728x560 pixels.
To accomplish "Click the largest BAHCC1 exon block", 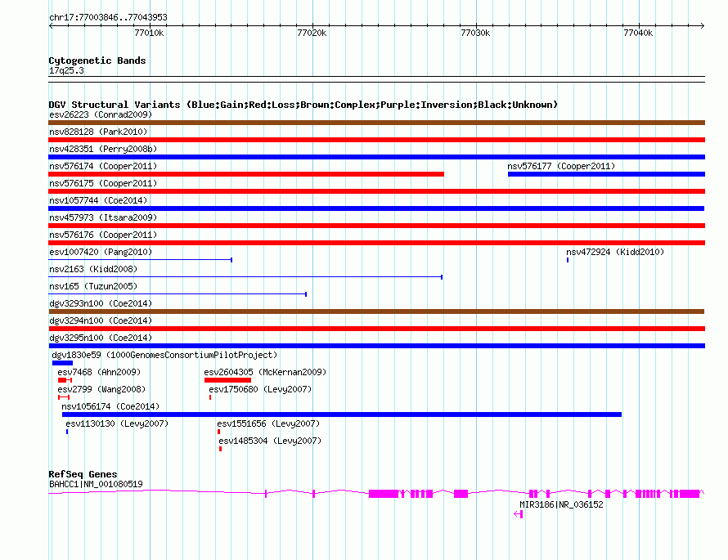I will (384, 494).
